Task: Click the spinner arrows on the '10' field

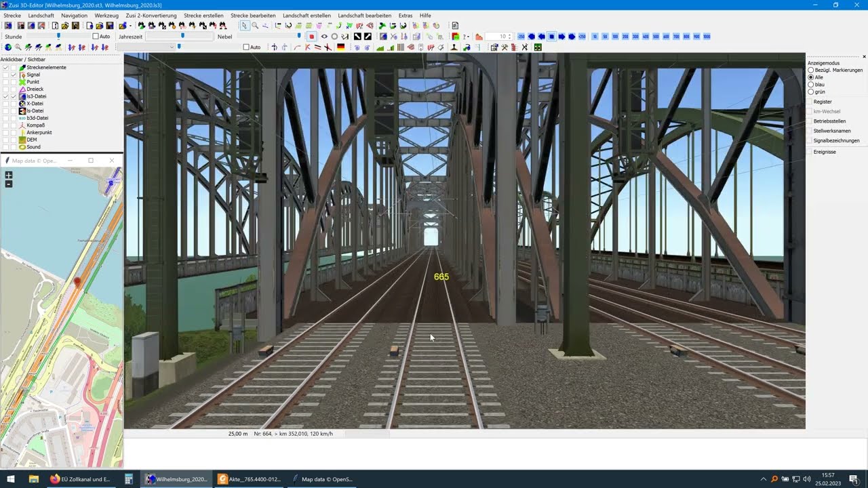Action: click(509, 37)
